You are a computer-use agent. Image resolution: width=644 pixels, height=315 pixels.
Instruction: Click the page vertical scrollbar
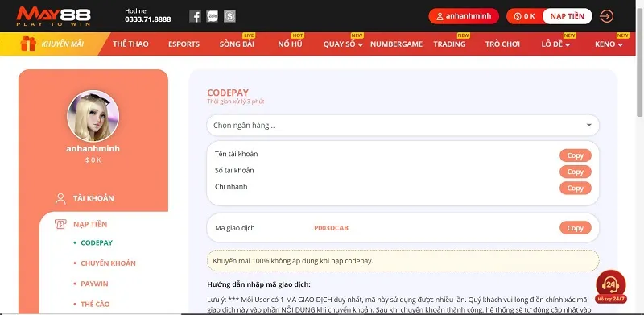pyautogui.click(x=640, y=57)
